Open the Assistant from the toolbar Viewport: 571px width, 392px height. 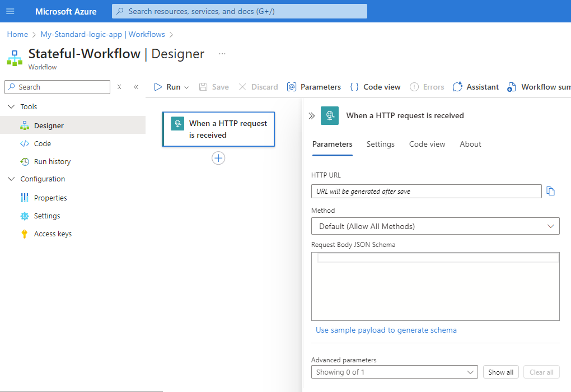tap(475, 87)
